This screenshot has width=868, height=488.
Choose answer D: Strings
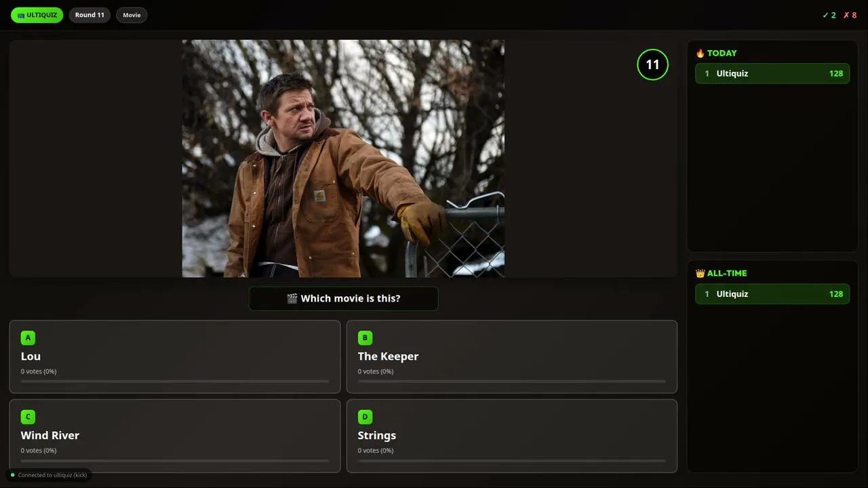click(512, 436)
